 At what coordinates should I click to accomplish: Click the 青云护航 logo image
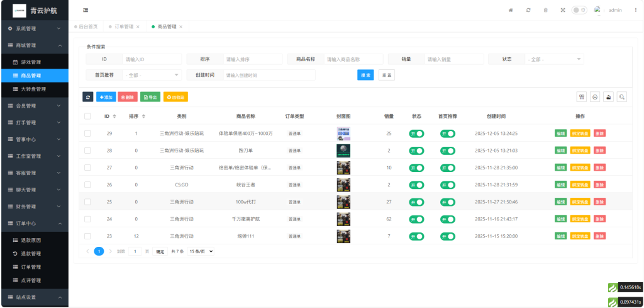19,10
